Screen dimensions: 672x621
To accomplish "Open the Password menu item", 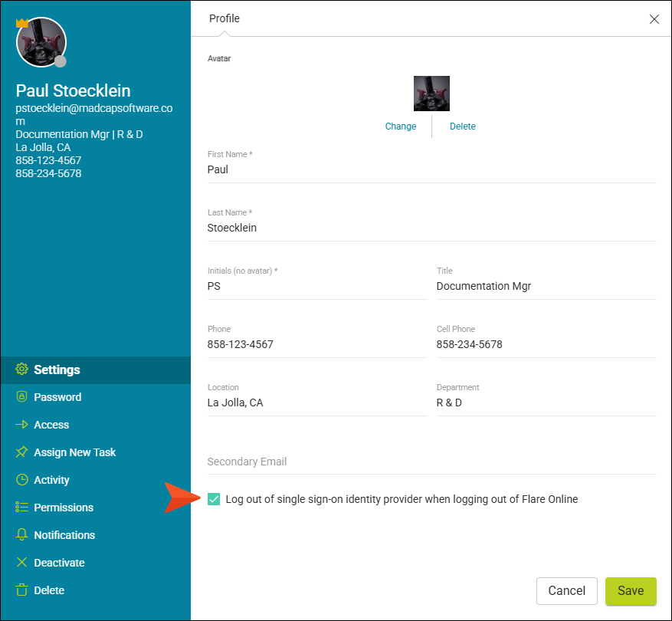I will 96,397.
